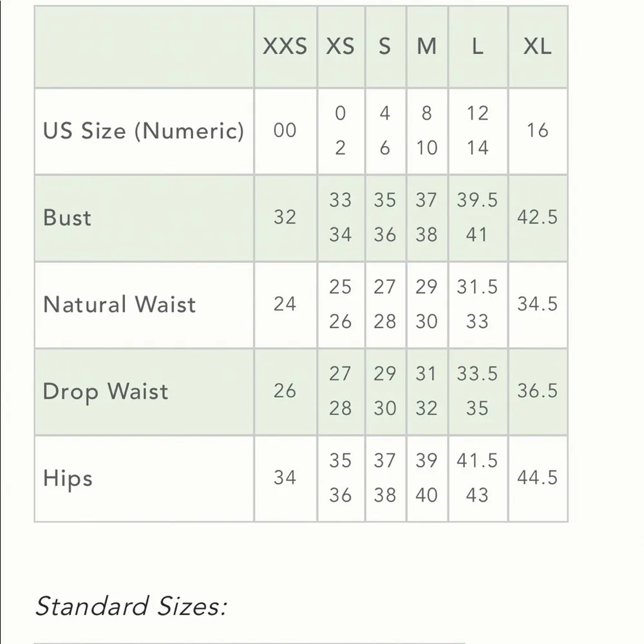Click the 44.5 hips measurement cell

pyautogui.click(x=537, y=478)
